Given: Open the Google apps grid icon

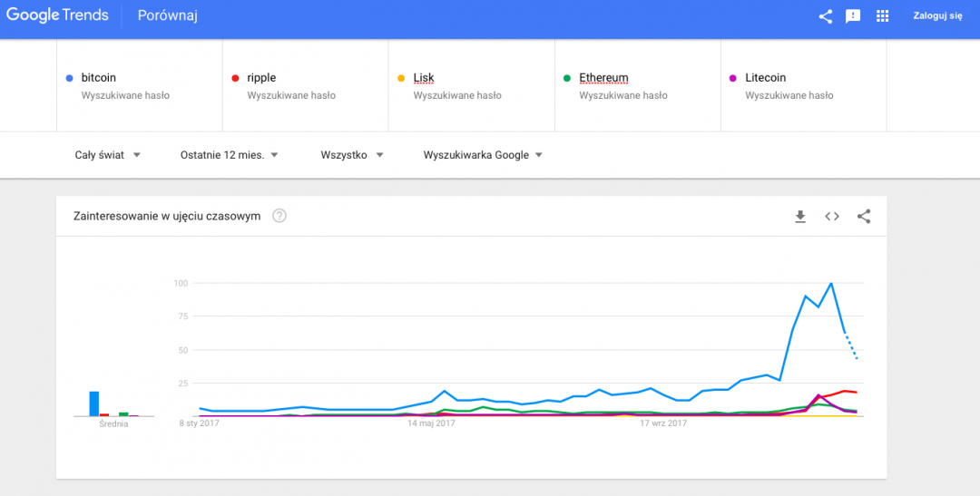Looking at the screenshot, I should pos(882,16).
